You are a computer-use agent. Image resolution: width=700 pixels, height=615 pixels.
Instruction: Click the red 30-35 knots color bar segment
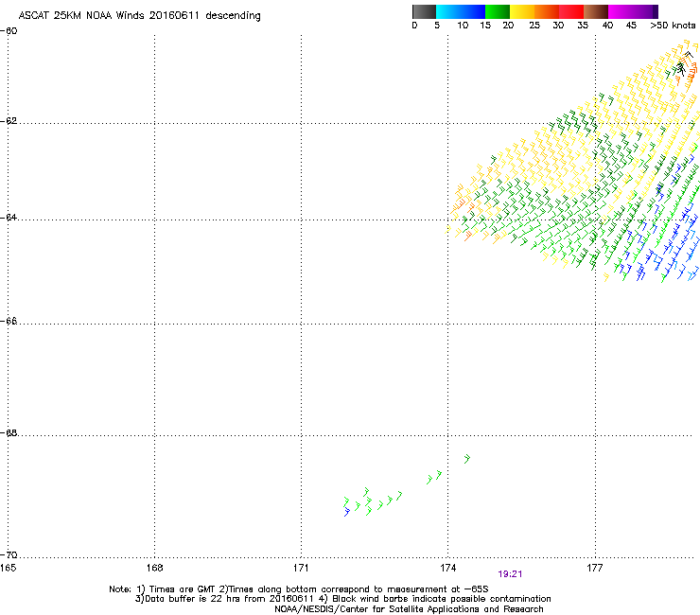(571, 11)
